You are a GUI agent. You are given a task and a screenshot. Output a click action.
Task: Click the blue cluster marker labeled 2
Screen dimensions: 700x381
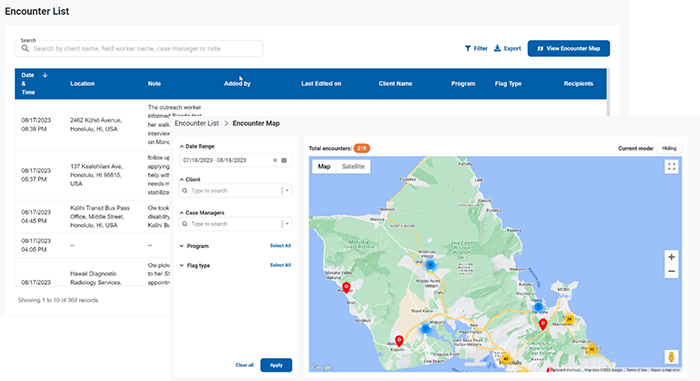pyautogui.click(x=425, y=329)
